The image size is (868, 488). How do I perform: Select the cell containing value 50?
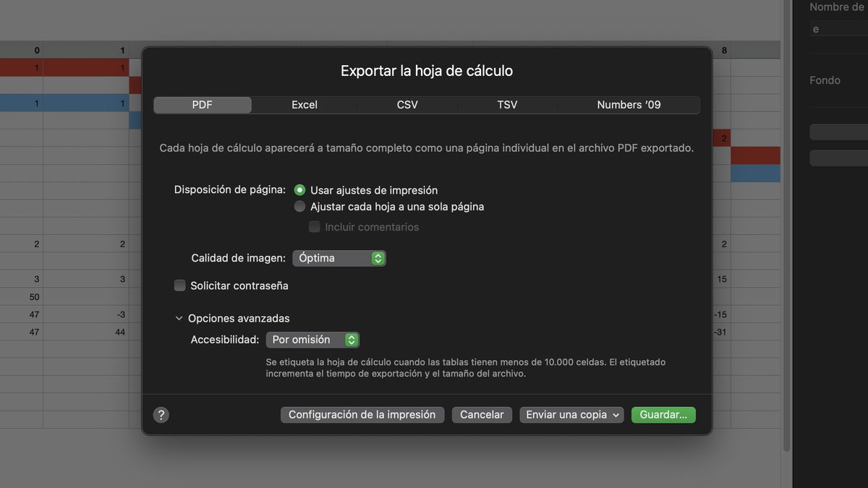click(x=22, y=296)
